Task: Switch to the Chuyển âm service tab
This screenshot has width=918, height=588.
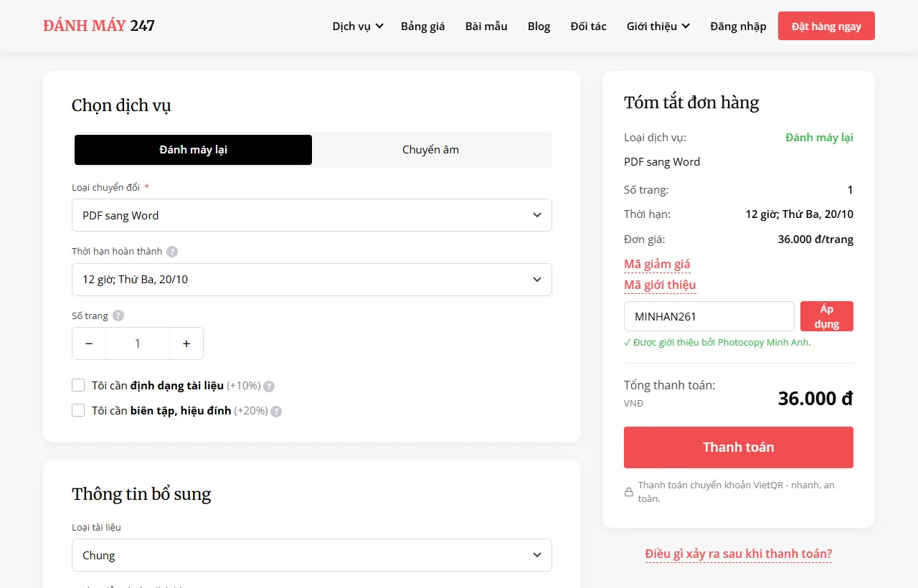Action: (431, 150)
